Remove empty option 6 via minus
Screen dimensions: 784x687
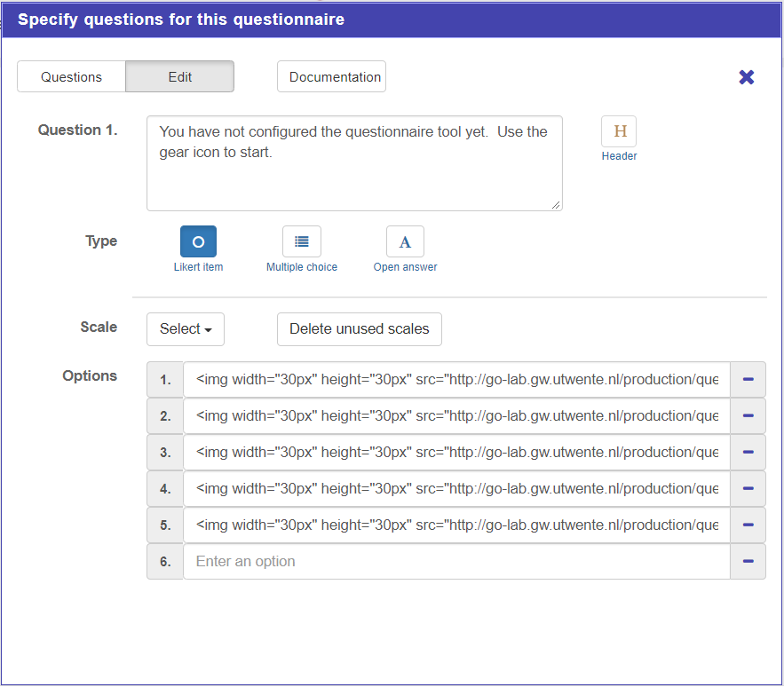point(748,562)
